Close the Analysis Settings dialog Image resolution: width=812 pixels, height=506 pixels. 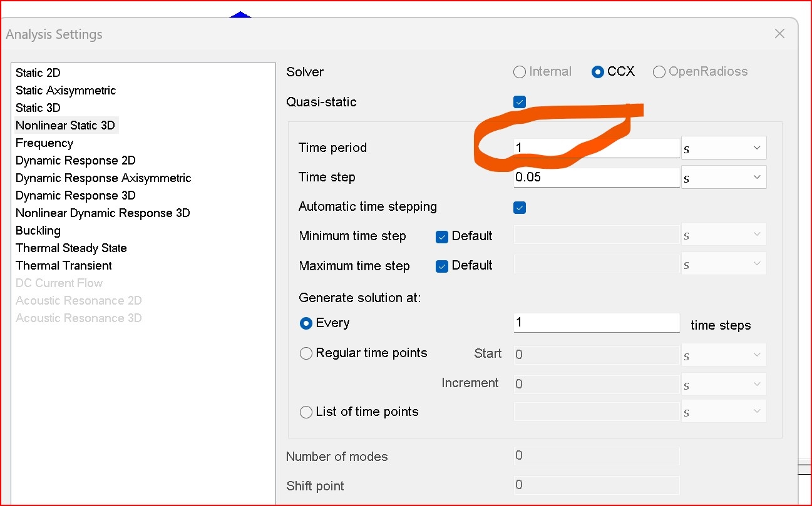point(779,34)
